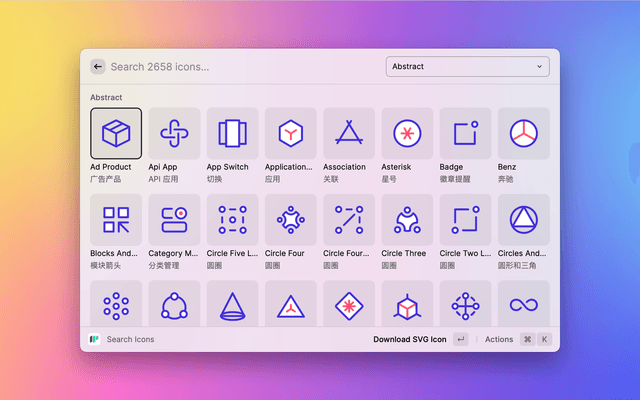Pick the Asterisk icon

pyautogui.click(x=407, y=133)
